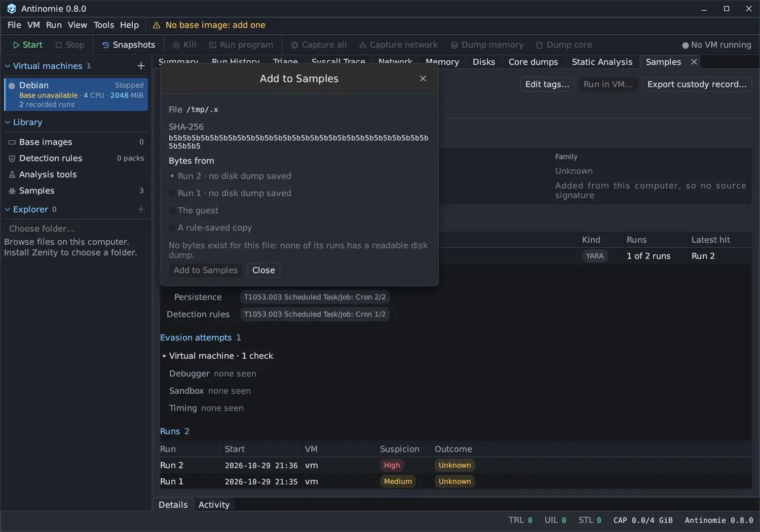Image resolution: width=760 pixels, height=532 pixels.
Task: Open the Snapshots toolbar button
Action: coord(129,45)
